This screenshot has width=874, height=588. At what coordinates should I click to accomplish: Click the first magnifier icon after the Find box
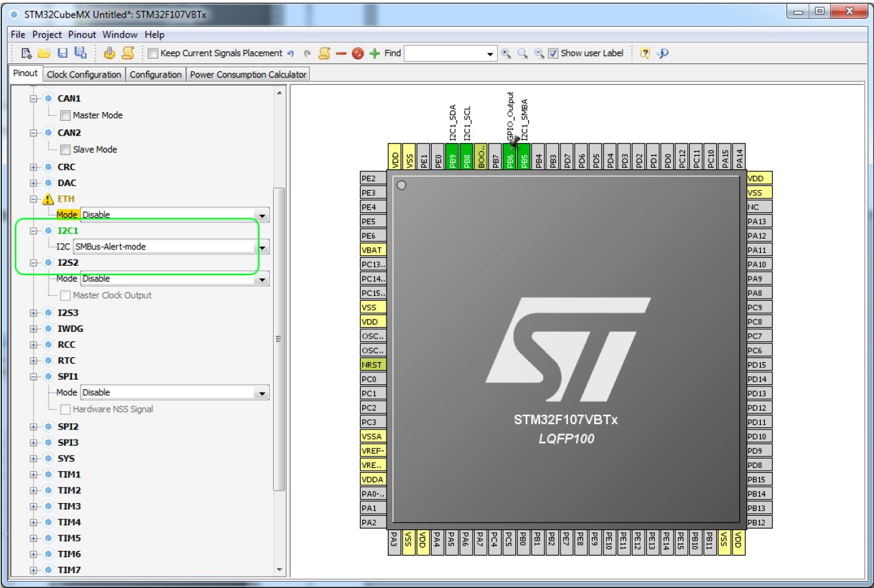tap(506, 53)
